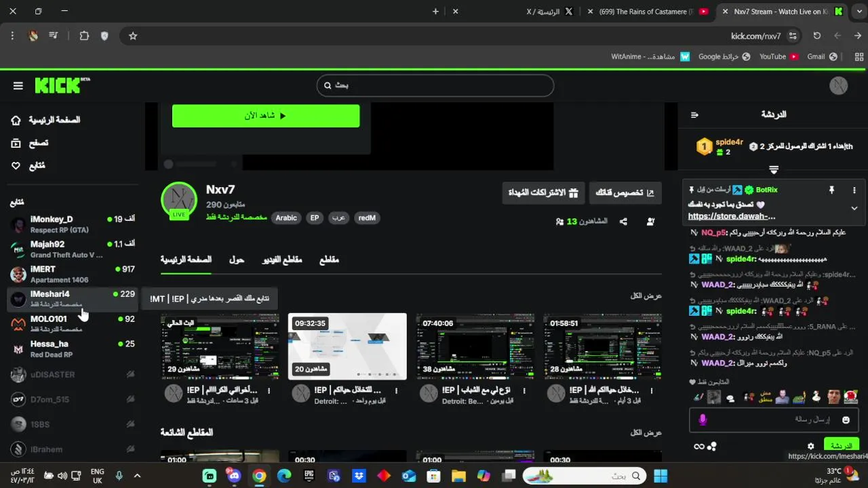The width and height of the screenshot is (868, 488).
Task: Click the Nxv7 live avatar
Action: coord(179,200)
